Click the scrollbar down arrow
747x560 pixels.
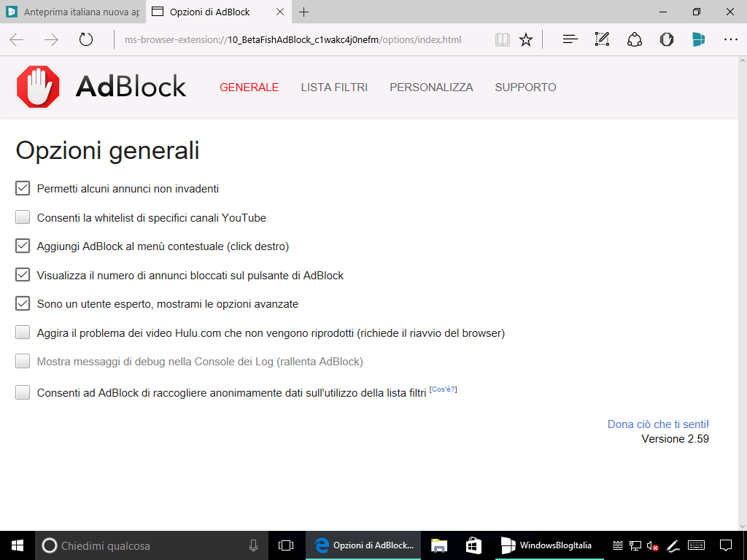pyautogui.click(x=742, y=526)
